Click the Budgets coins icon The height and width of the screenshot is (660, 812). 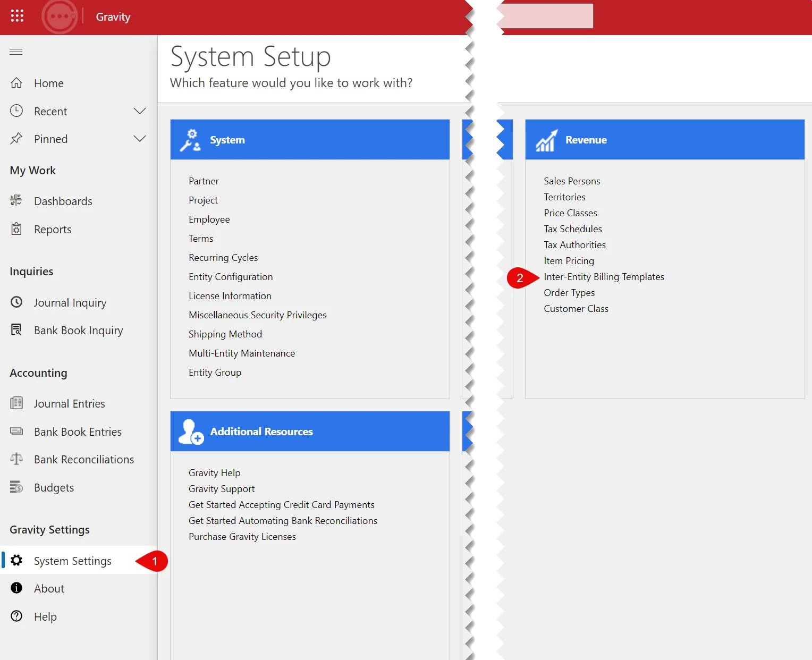(x=16, y=487)
